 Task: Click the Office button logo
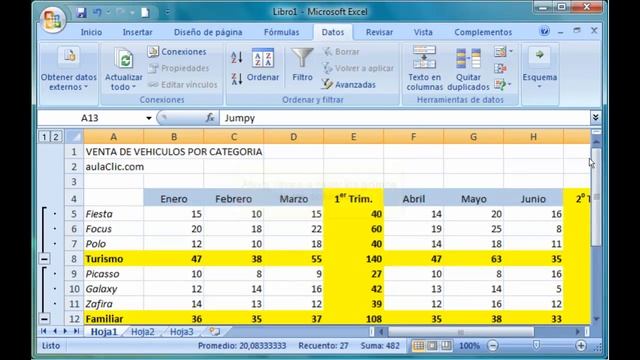[x=53, y=19]
